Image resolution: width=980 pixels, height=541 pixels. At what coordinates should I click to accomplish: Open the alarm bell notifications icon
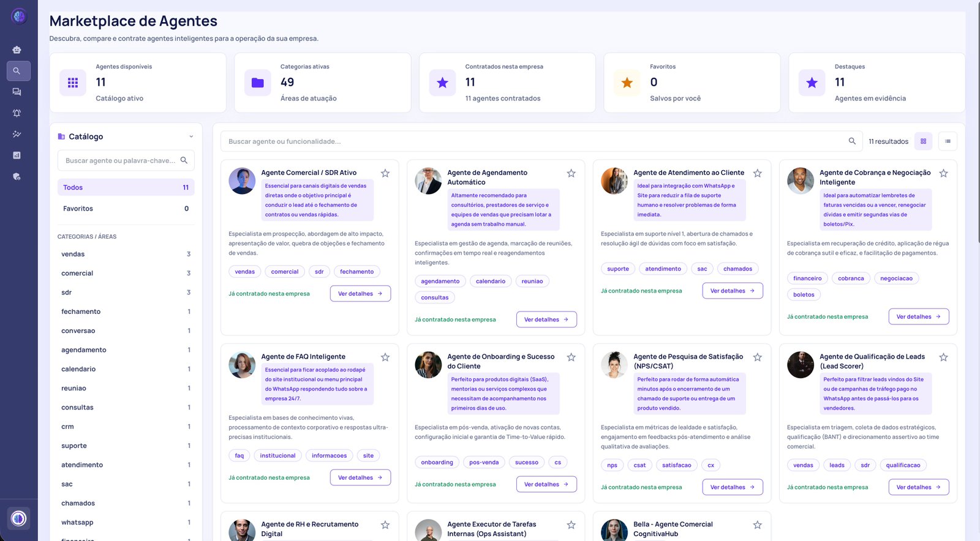17,113
